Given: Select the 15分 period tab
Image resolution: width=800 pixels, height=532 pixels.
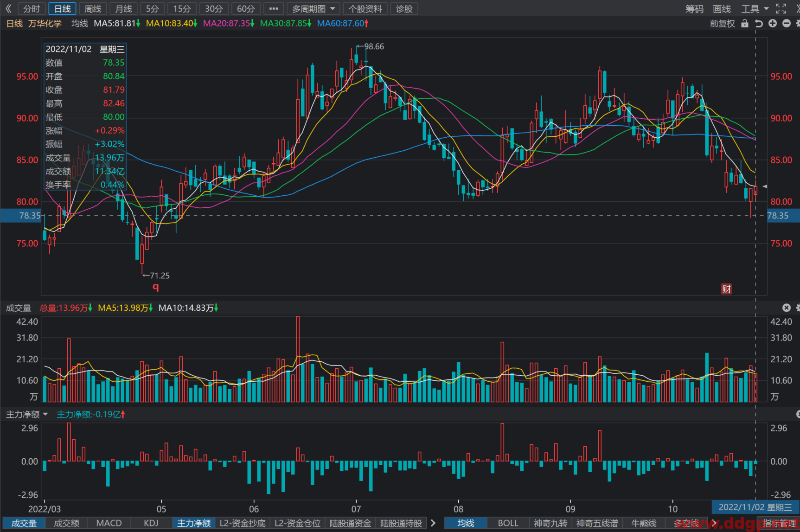Looking at the screenshot, I should (182, 9).
